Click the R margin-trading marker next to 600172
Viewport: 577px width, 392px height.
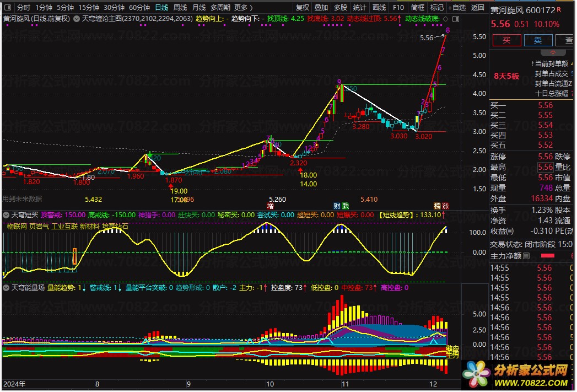coord(559,9)
